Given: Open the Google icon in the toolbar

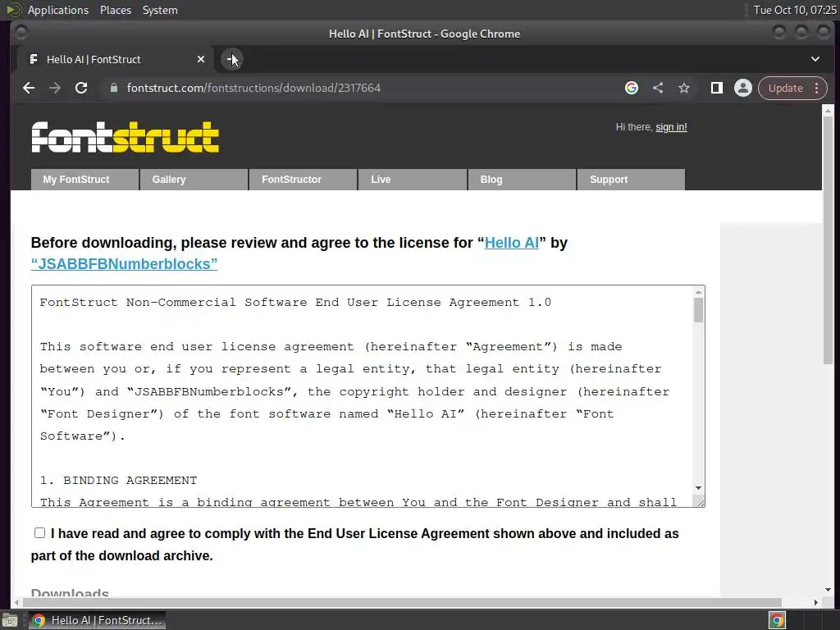Looking at the screenshot, I should click(632, 88).
